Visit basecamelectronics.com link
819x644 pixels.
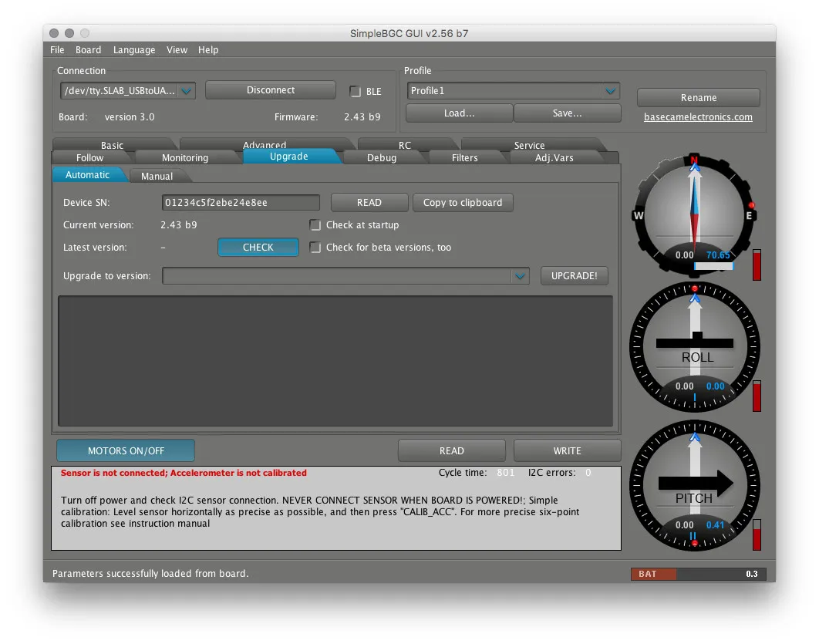click(x=698, y=117)
